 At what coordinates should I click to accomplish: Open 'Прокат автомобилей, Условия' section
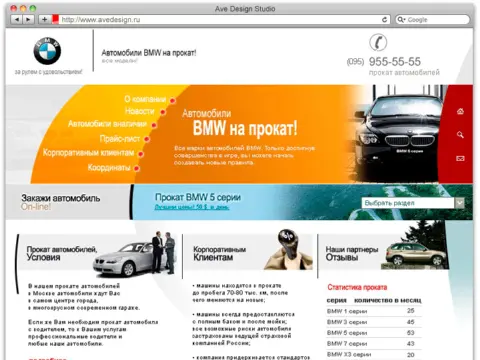pyautogui.click(x=62, y=253)
